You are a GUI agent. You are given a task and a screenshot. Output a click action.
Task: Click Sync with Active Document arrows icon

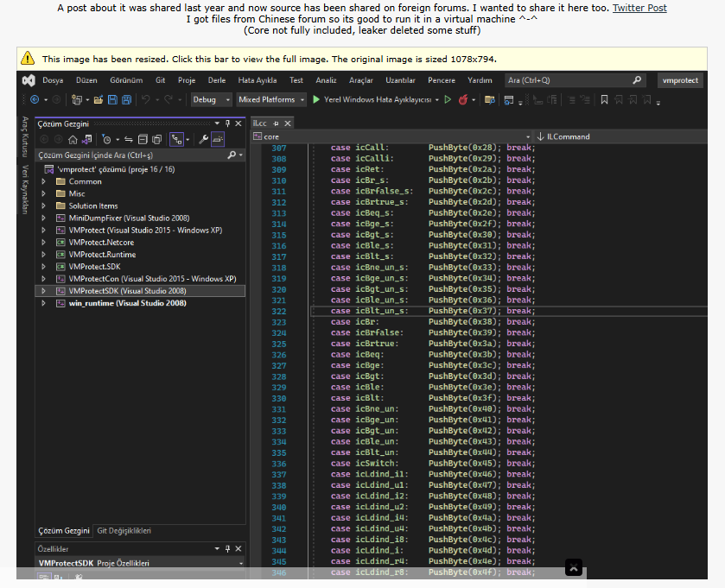(x=129, y=140)
